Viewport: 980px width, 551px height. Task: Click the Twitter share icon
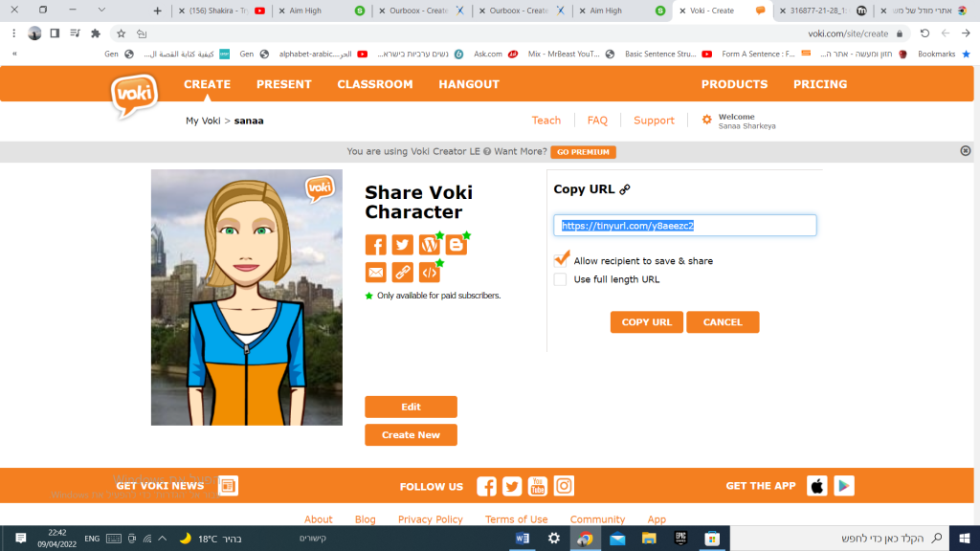(x=402, y=245)
